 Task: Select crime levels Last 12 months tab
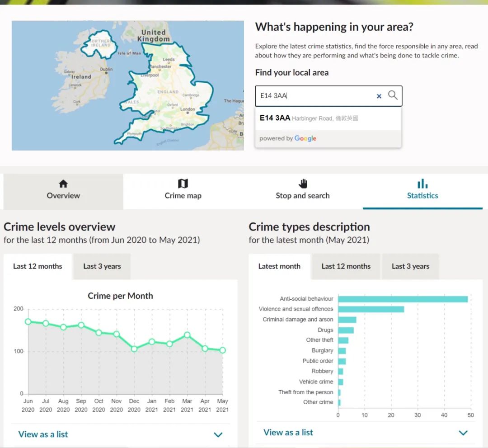[x=38, y=266]
